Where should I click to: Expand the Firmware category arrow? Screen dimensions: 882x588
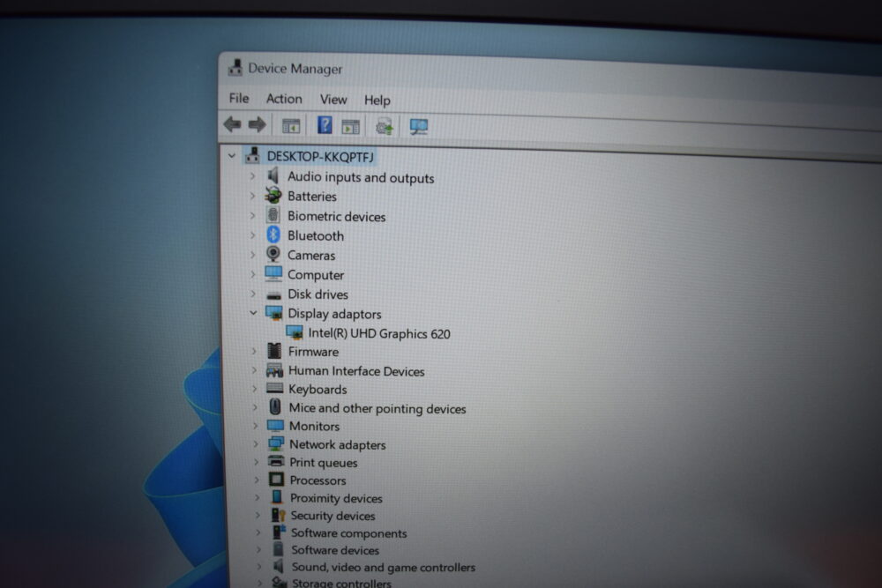pyautogui.click(x=254, y=352)
